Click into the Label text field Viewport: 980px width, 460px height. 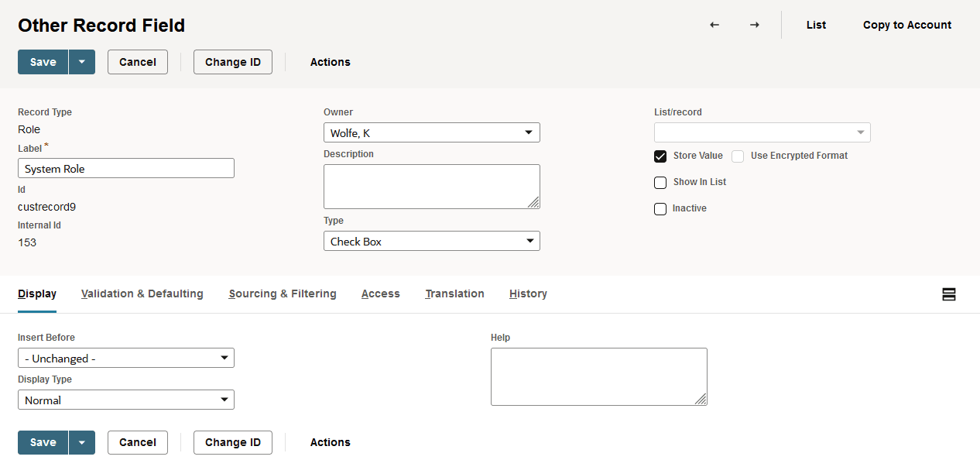125,169
